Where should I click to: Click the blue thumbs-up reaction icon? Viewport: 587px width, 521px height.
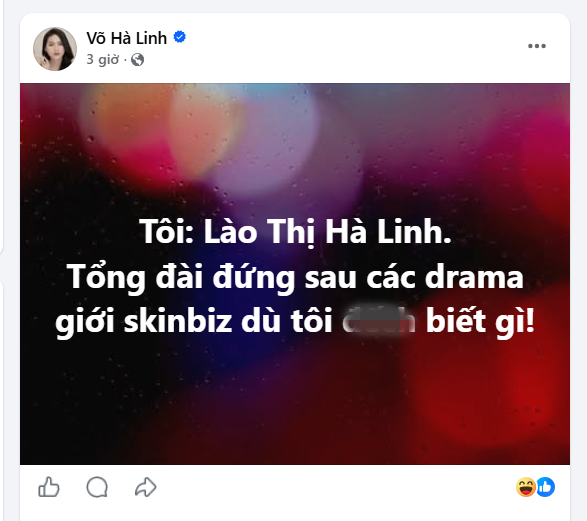pos(545,487)
